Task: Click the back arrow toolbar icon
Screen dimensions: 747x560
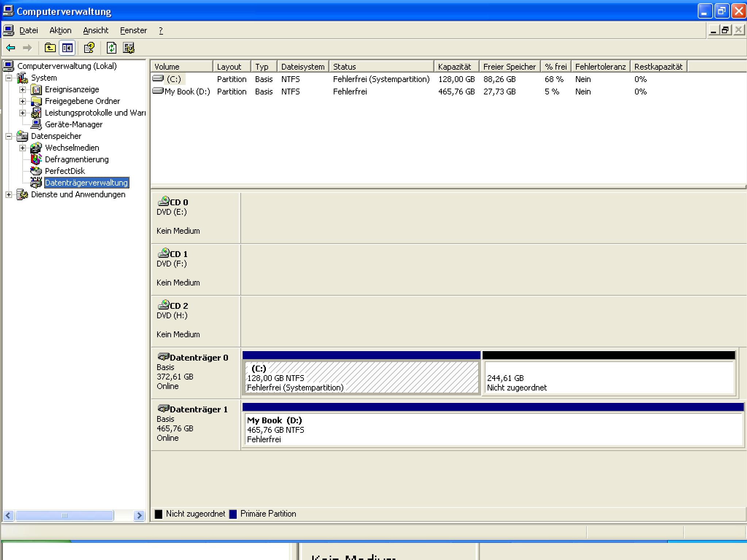Action: click(x=11, y=48)
